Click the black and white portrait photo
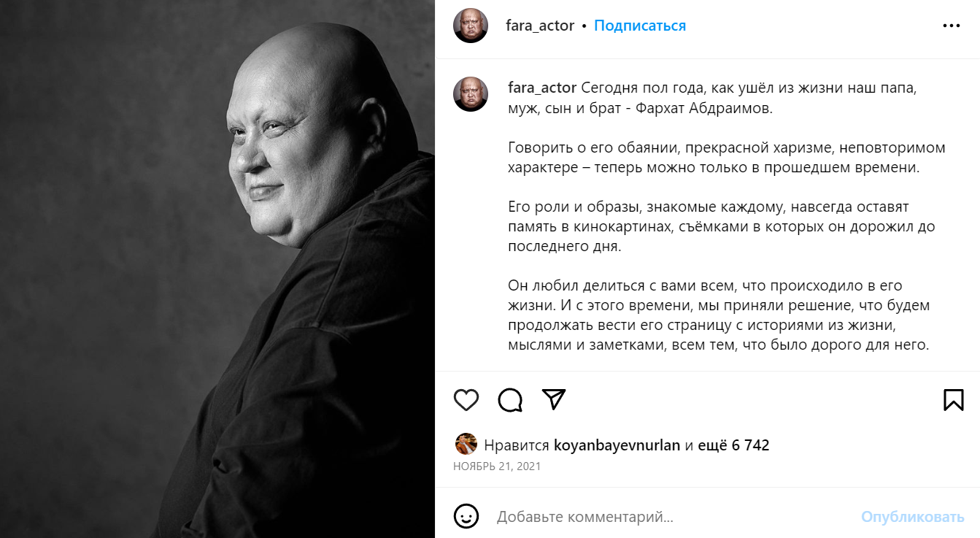Viewport: 980px width, 538px height. (x=217, y=269)
